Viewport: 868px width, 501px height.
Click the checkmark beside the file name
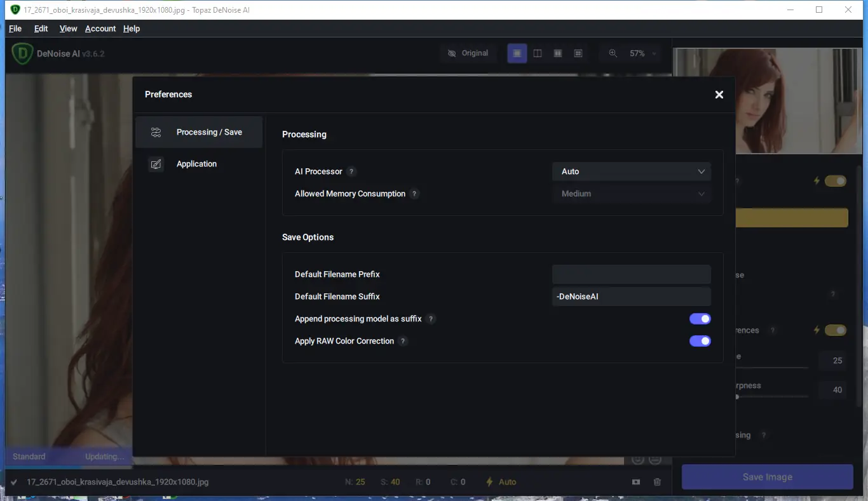click(x=14, y=482)
